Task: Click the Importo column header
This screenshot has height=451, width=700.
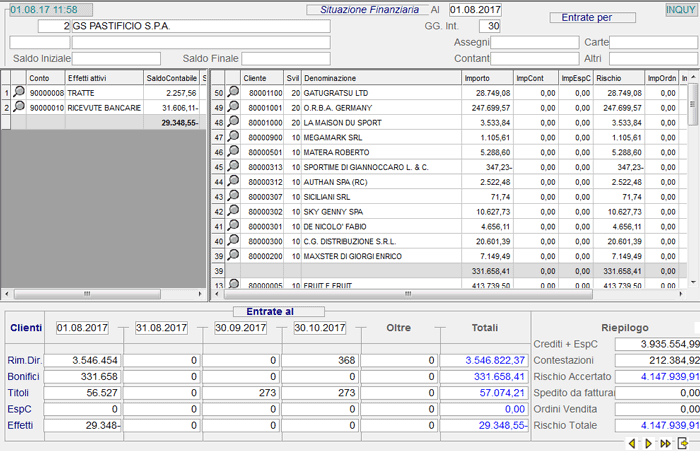Action: pyautogui.click(x=487, y=78)
